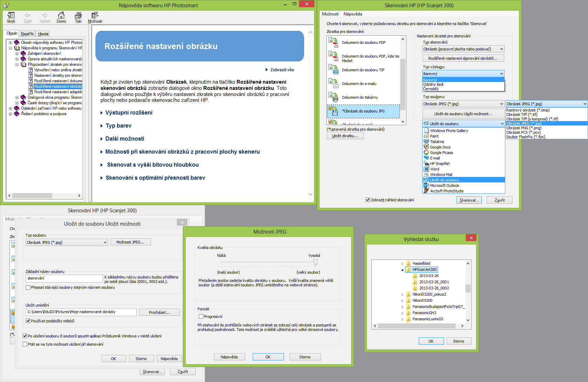588x382 pixels.
Task: Switch to the Hledat tab
Action: click(43, 34)
